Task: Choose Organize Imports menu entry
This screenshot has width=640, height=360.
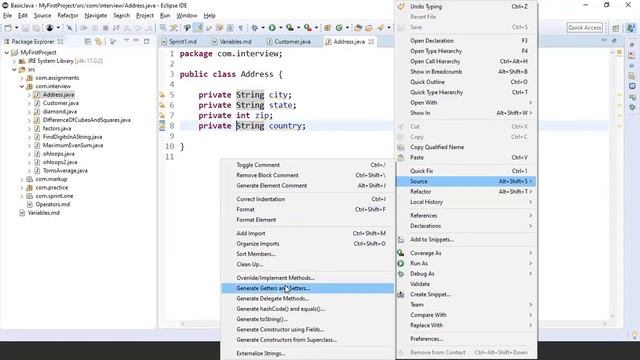Action: click(307, 244)
